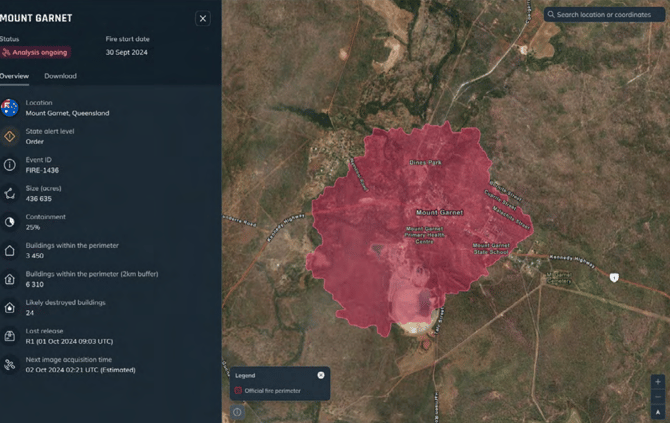This screenshot has width=670, height=423.
Task: Click the 30 Sept 2024 start date
Action: click(126, 52)
